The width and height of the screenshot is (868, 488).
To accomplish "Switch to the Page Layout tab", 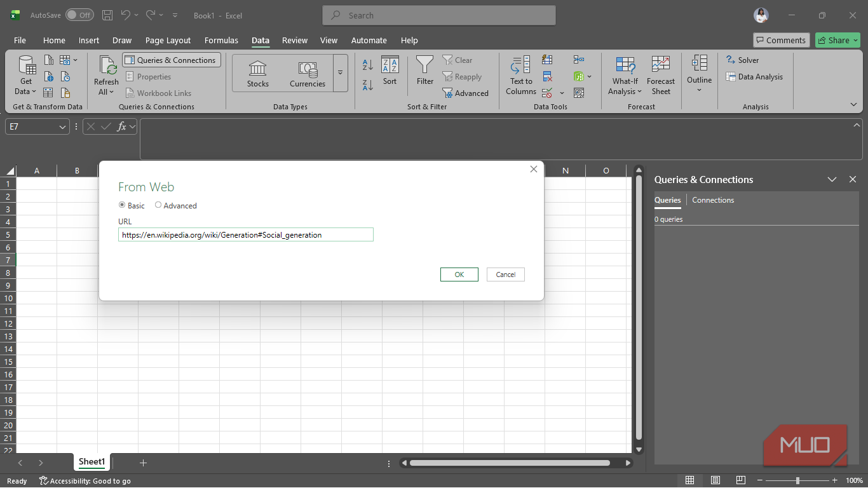I will 168,40.
